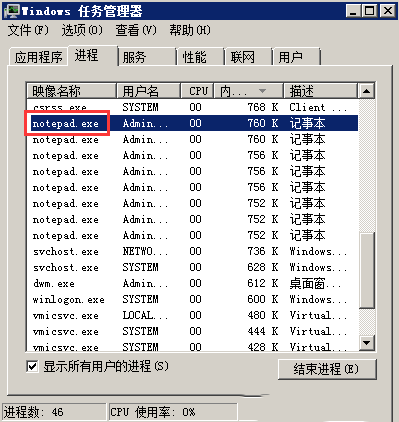Open the 查看(V) menu
The width and height of the screenshot is (399, 422).
pos(136,31)
